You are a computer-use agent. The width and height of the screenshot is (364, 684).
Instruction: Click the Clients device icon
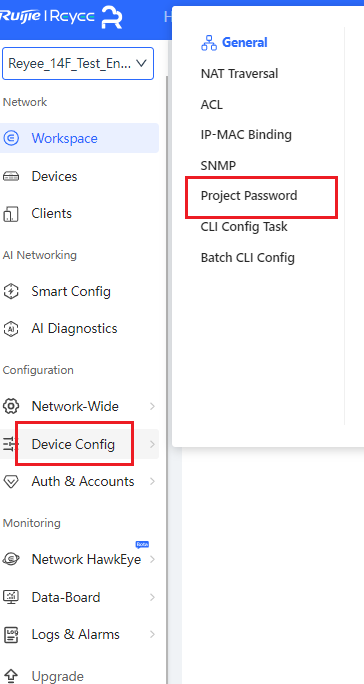pyautogui.click(x=10, y=214)
